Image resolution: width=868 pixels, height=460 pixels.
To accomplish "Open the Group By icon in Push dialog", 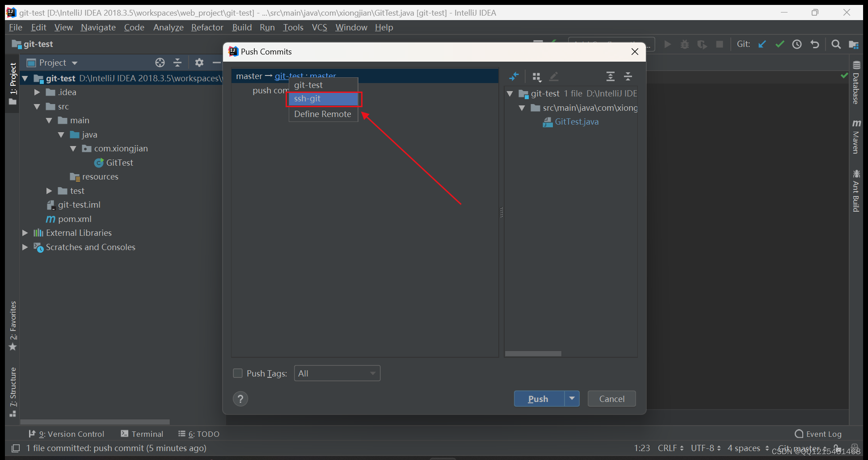I will (x=537, y=77).
